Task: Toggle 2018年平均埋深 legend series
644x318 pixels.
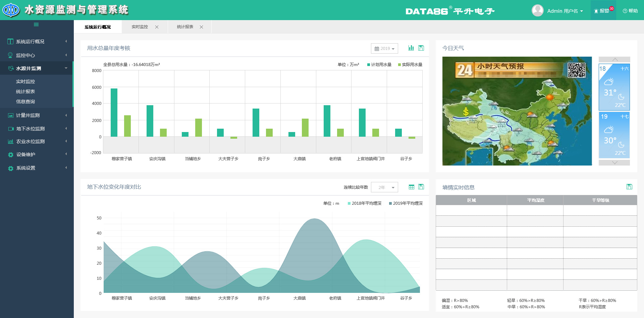Action: [365, 203]
